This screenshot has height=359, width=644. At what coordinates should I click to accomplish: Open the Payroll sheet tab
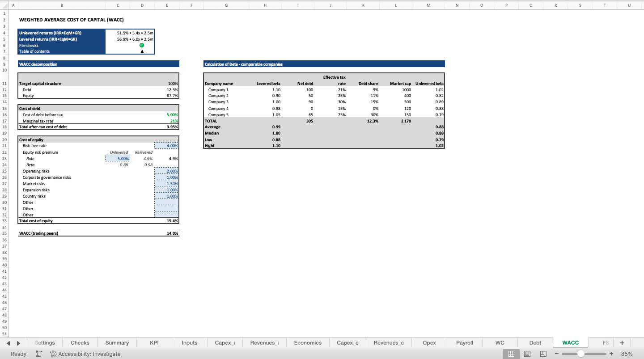(464, 342)
